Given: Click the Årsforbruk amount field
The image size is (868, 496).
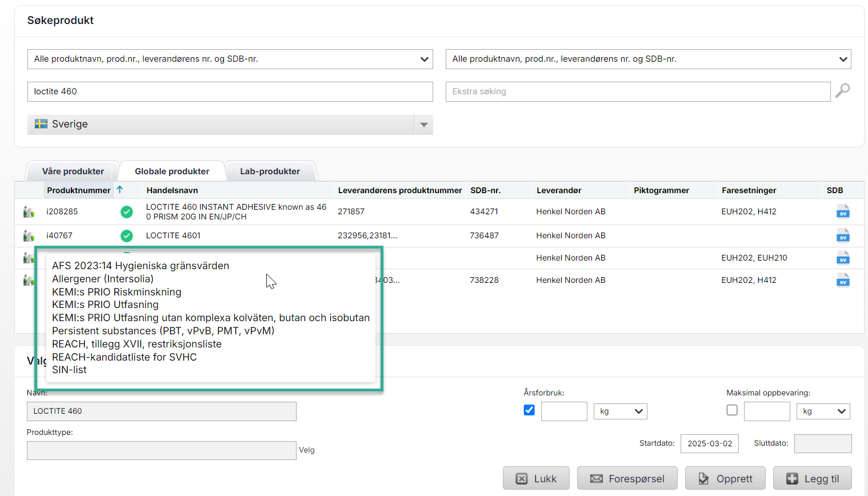Looking at the screenshot, I should click(564, 411).
